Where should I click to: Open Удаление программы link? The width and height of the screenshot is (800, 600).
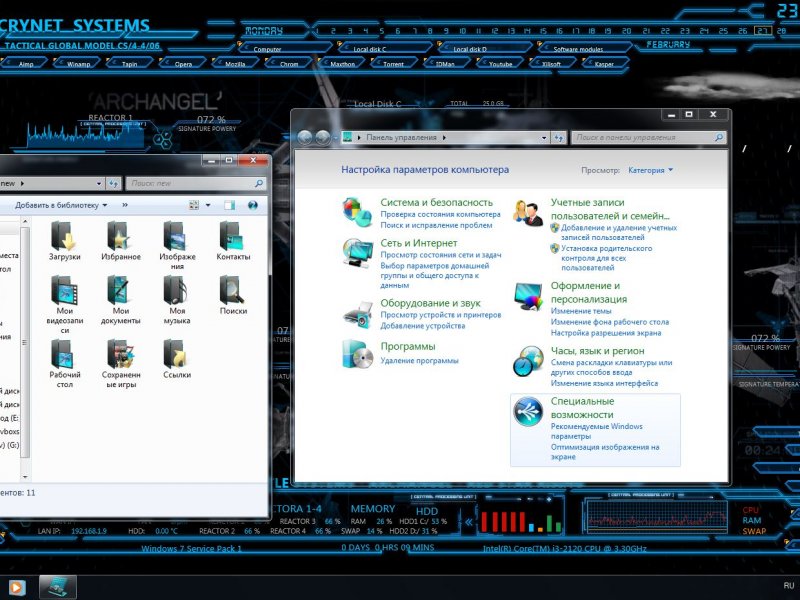(x=419, y=361)
